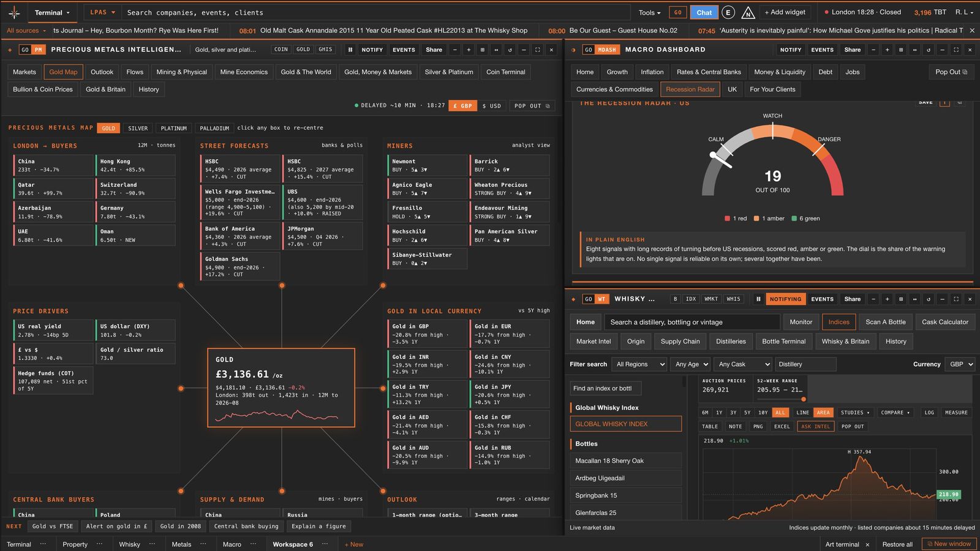This screenshot has width=980, height=551.
Task: Click the grid layout icon in Macro Dashboard header
Action: [901, 50]
